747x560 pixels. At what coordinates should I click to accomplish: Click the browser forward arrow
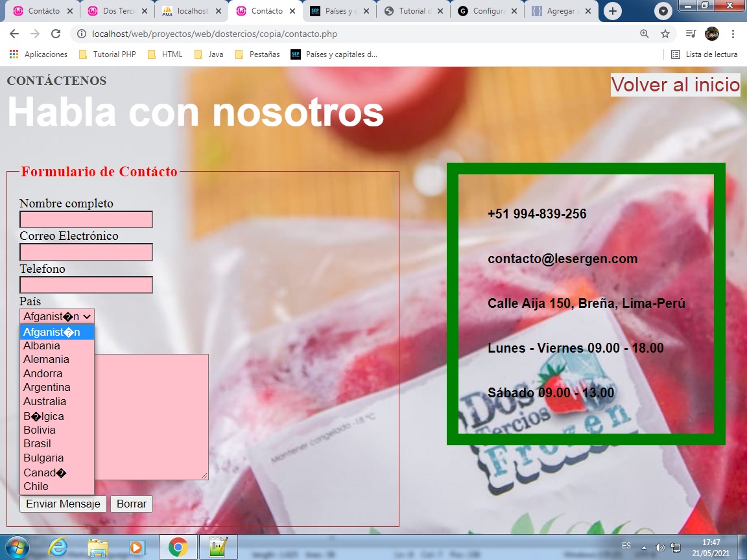pyautogui.click(x=35, y=34)
